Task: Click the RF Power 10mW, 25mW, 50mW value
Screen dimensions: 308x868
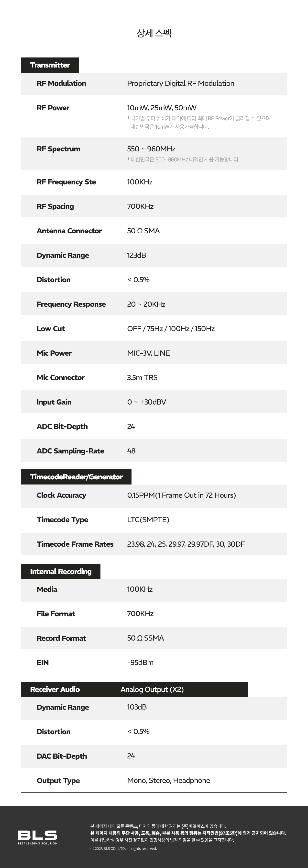Action: point(162,108)
